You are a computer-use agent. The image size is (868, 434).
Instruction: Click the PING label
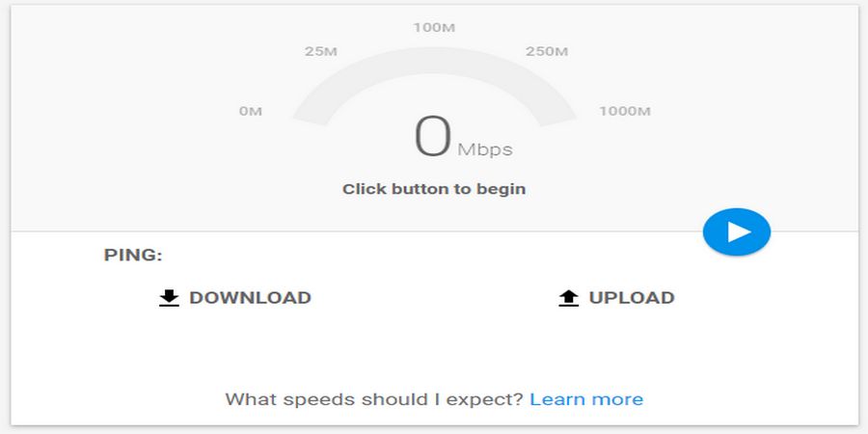[133, 256]
